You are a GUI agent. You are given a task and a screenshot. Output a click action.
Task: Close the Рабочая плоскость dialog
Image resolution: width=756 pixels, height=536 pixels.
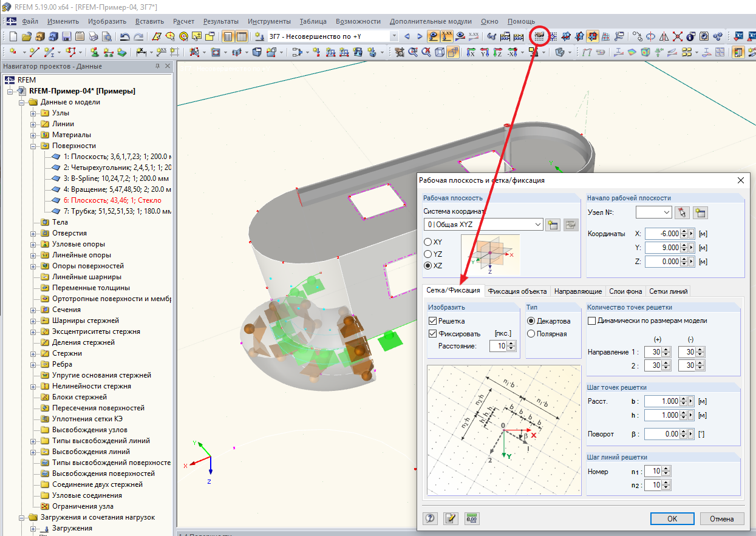tap(740, 180)
